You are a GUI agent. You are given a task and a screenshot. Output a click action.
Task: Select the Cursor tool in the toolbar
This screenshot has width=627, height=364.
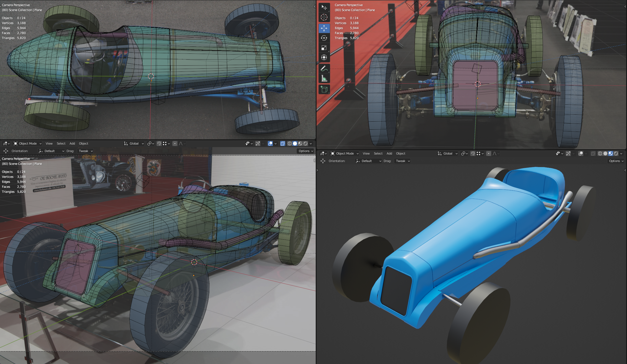coord(324,17)
